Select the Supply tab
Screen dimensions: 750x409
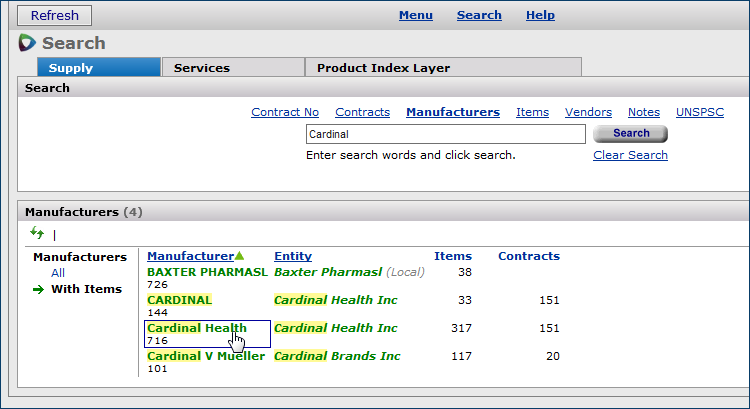pos(71,68)
